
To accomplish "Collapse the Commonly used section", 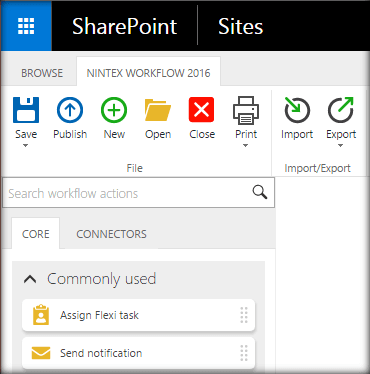I will [30, 279].
